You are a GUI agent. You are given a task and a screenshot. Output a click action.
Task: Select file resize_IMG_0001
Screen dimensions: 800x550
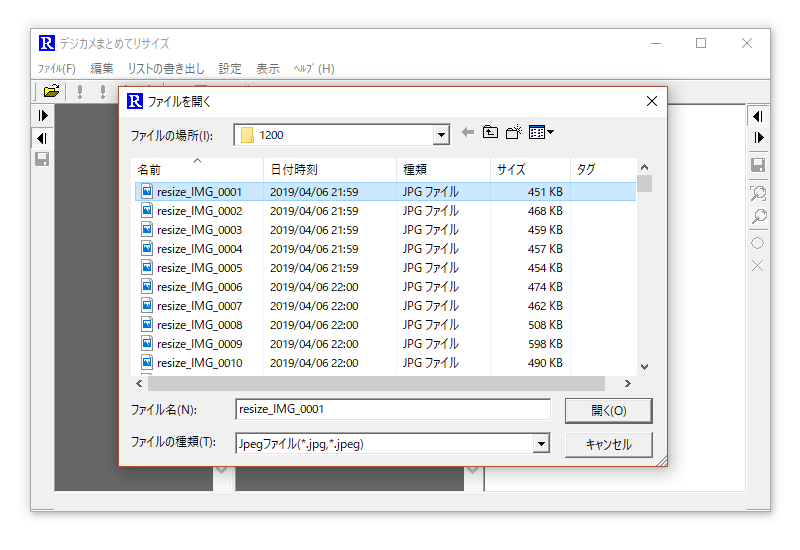[385, 192]
